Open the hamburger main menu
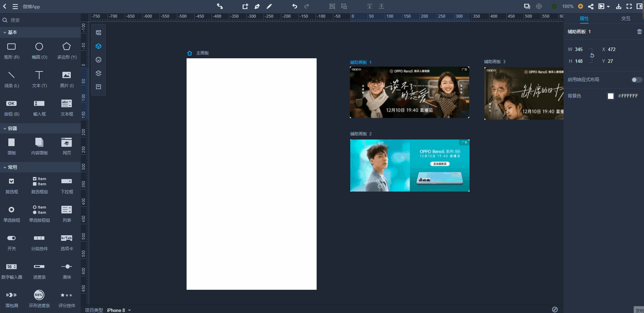Viewport: 644px width, 313px height. (15, 7)
